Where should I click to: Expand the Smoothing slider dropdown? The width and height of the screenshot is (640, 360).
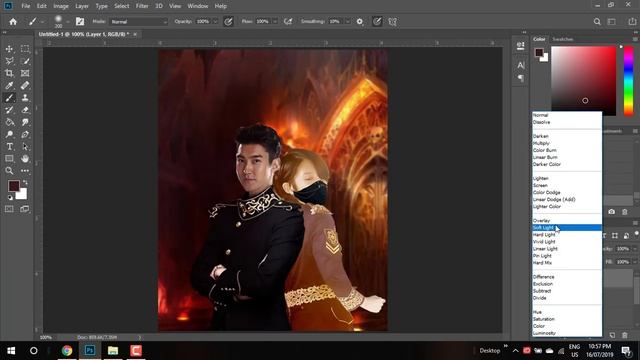pyautogui.click(x=347, y=22)
